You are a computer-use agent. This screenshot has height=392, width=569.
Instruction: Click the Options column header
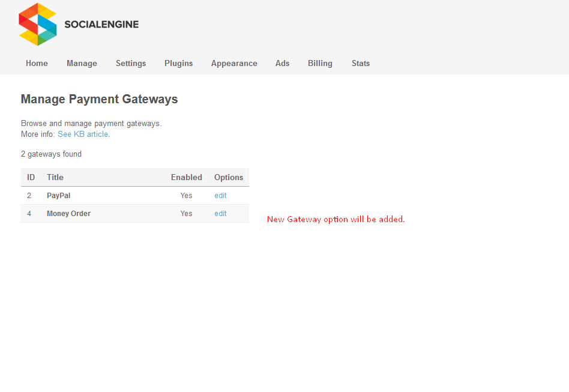(x=229, y=177)
